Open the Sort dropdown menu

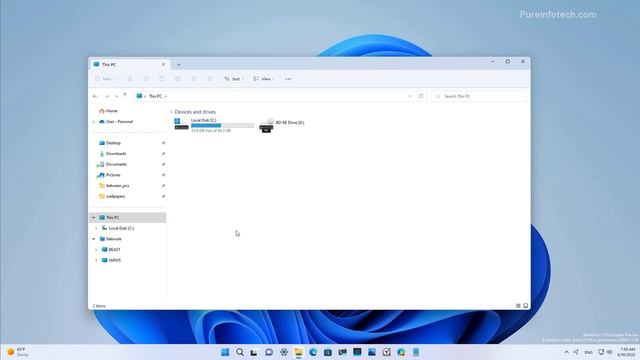[x=233, y=79]
